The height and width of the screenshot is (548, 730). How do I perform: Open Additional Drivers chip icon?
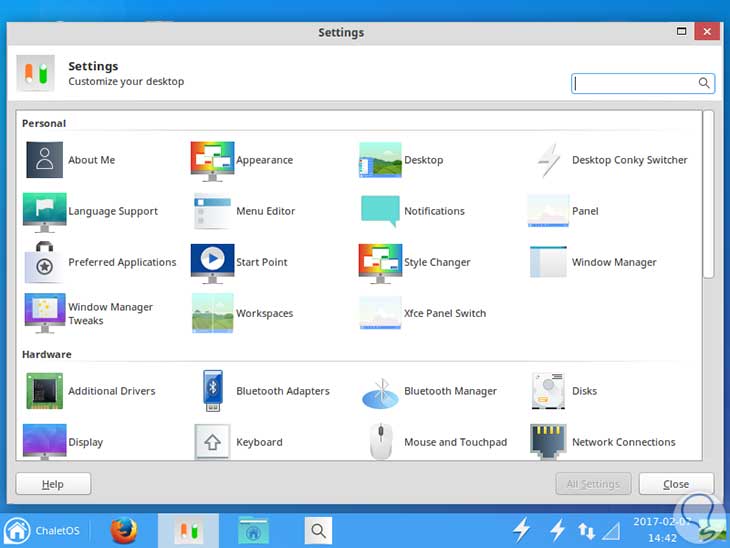(x=44, y=391)
